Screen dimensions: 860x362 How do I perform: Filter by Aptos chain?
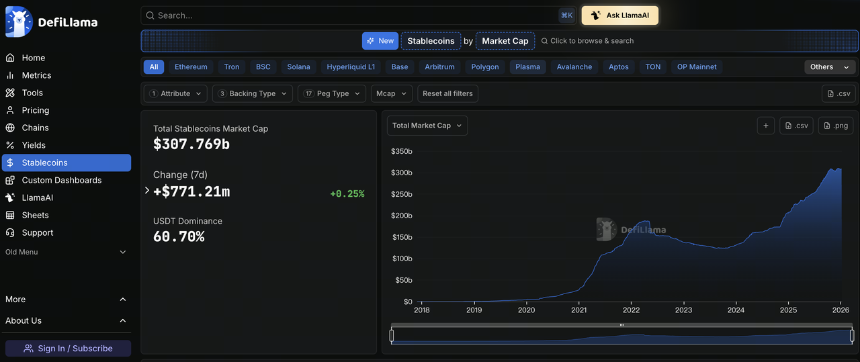tap(619, 67)
